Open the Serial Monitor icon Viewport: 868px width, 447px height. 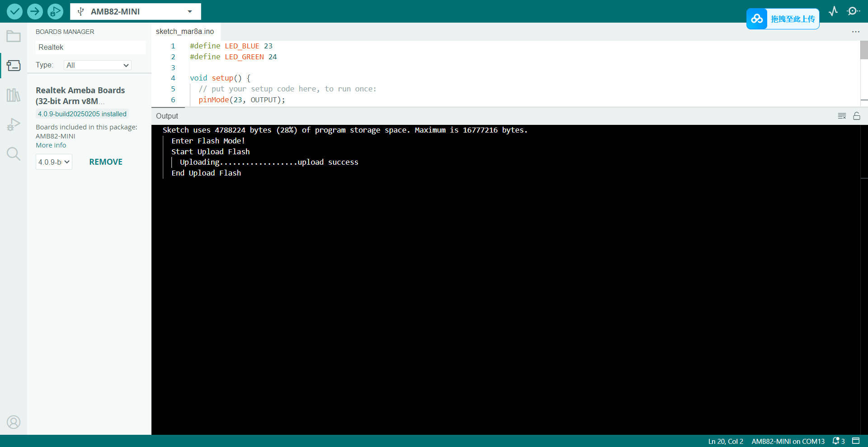click(x=853, y=11)
